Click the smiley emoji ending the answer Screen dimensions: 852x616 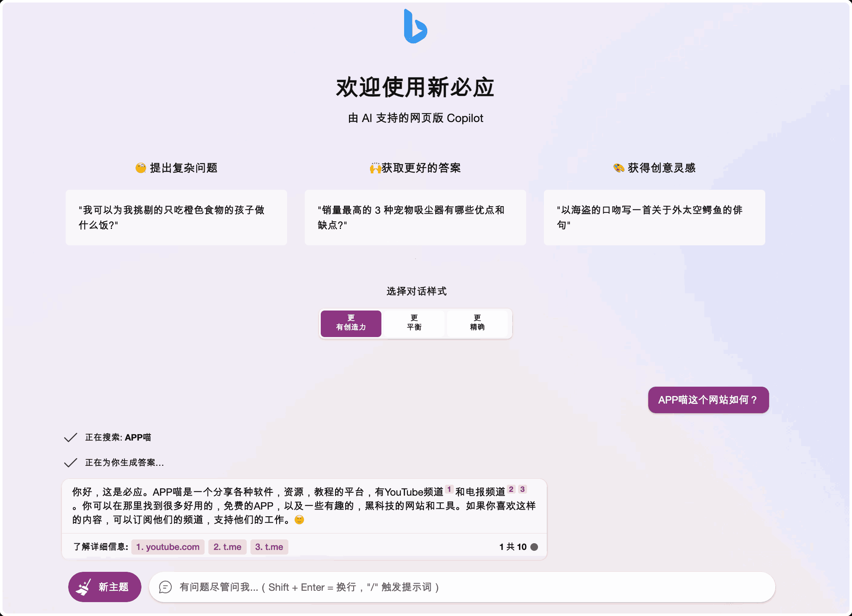(x=299, y=520)
